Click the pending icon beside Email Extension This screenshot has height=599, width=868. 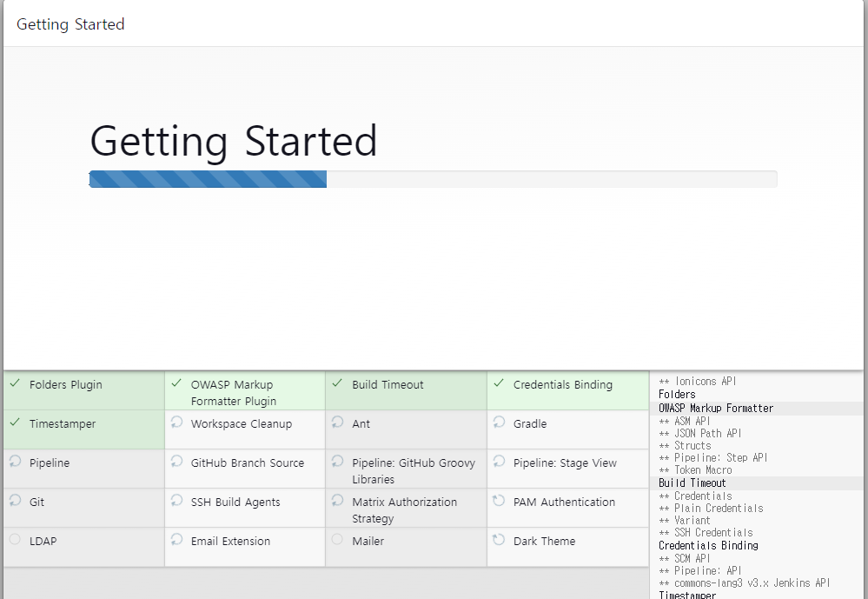click(x=176, y=539)
